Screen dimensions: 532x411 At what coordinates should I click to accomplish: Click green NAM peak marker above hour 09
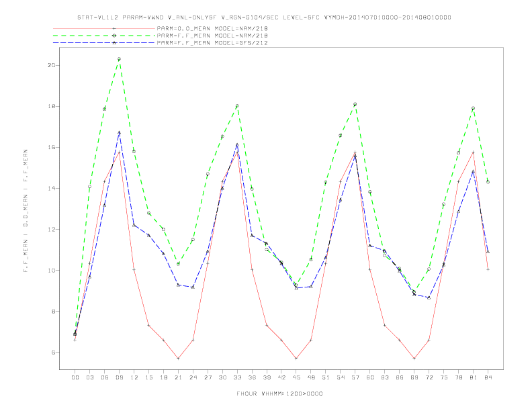(x=119, y=58)
